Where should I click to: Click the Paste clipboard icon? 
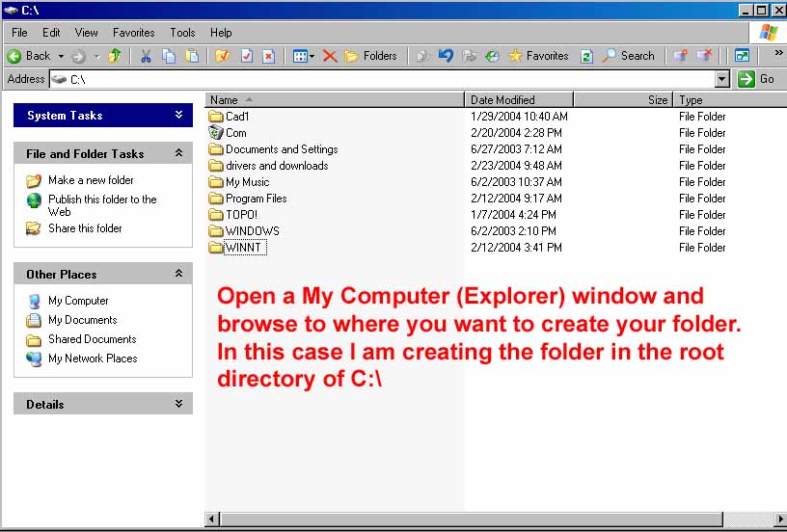point(192,56)
